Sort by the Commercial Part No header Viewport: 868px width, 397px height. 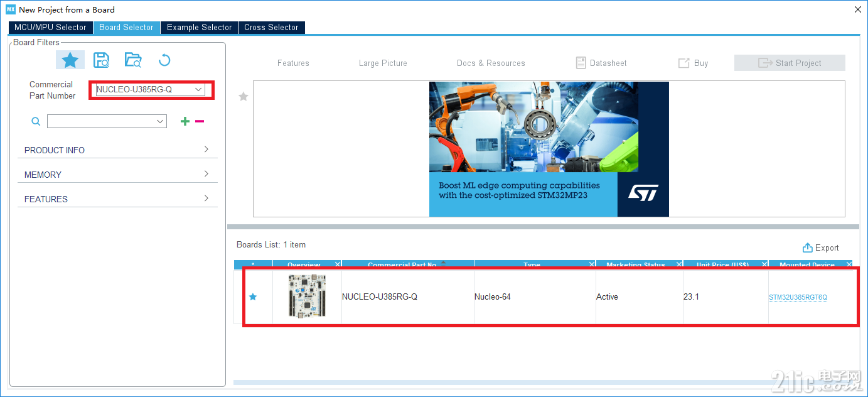402,264
